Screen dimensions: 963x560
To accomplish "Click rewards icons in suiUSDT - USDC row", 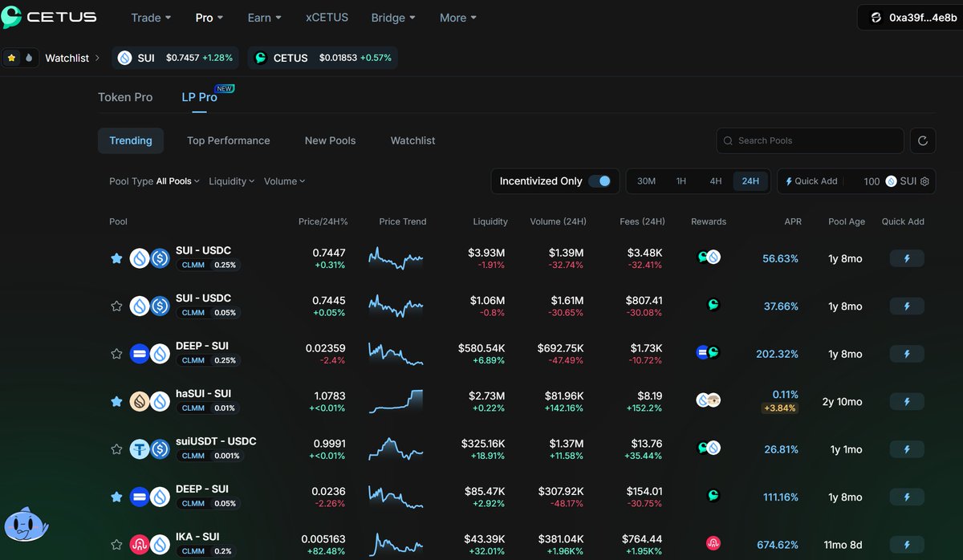I will click(709, 448).
